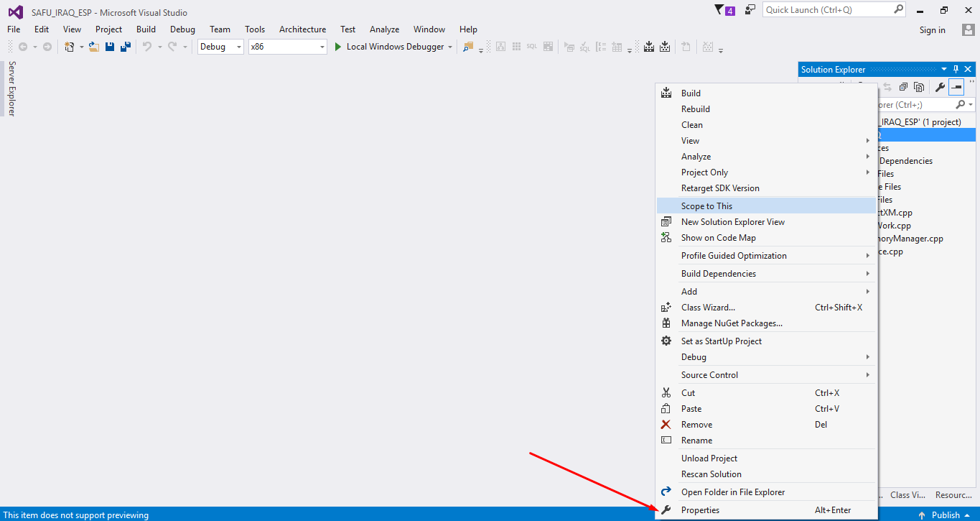Click the Cut scissors icon
This screenshot has width=980, height=521.
click(x=666, y=393)
